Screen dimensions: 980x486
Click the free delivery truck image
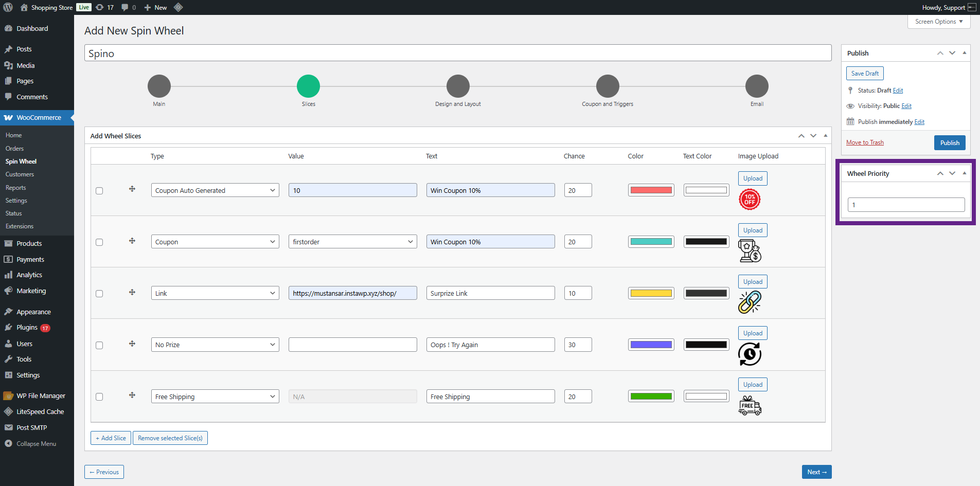click(x=750, y=406)
